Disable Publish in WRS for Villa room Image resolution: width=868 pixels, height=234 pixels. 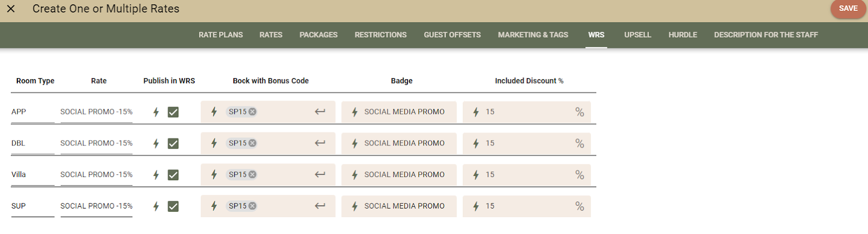point(173,175)
